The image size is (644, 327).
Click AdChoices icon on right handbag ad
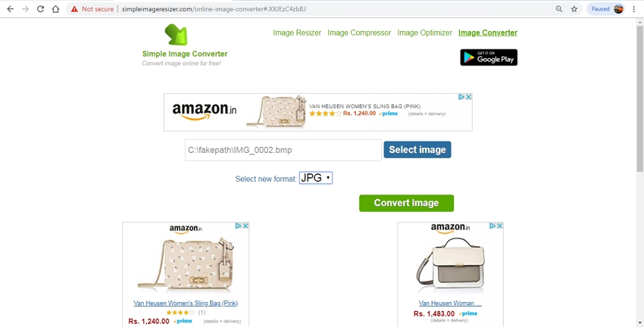[x=492, y=226]
